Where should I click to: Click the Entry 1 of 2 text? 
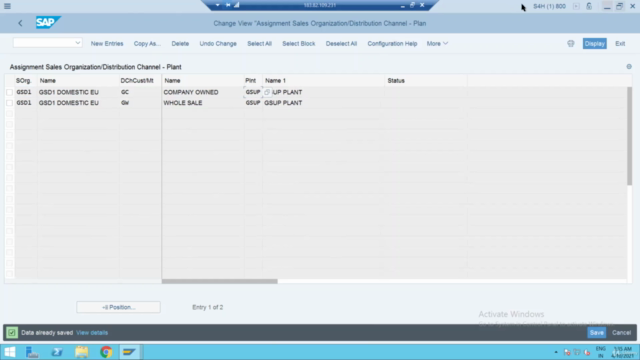click(208, 307)
